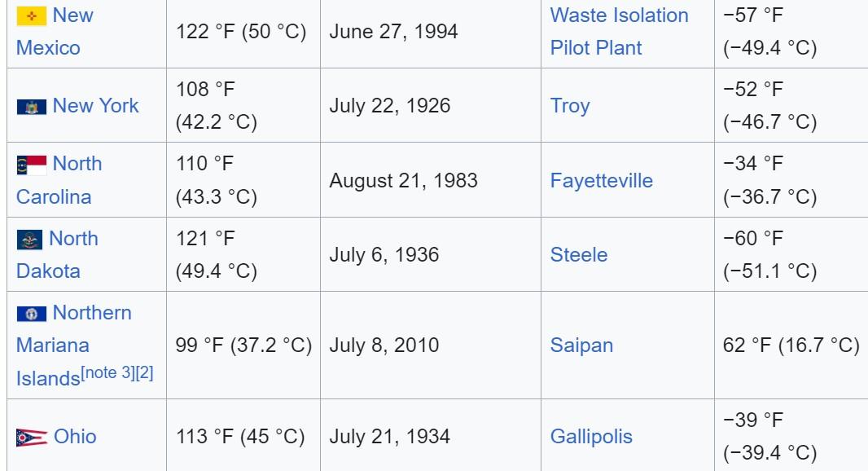
Task: Open the New Mexico link
Action: [55, 32]
